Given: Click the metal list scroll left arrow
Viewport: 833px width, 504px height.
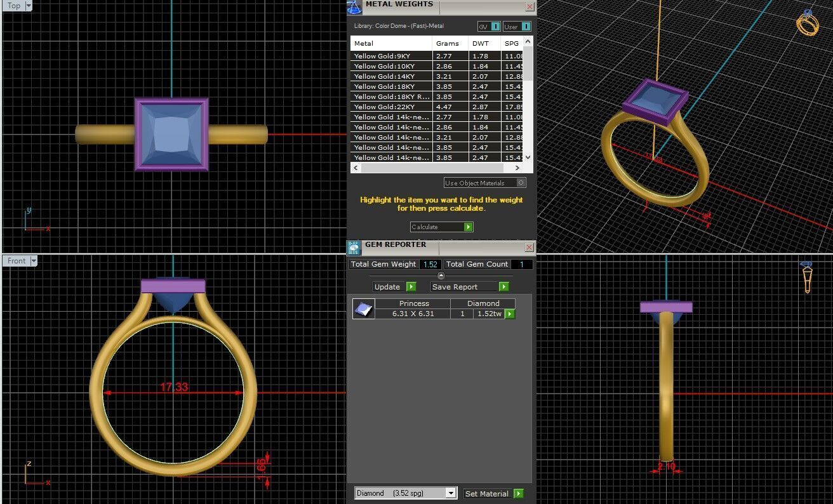Looking at the screenshot, I should click(355, 168).
